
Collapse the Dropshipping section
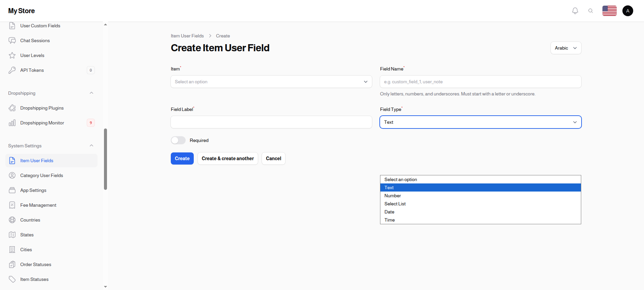91,93
